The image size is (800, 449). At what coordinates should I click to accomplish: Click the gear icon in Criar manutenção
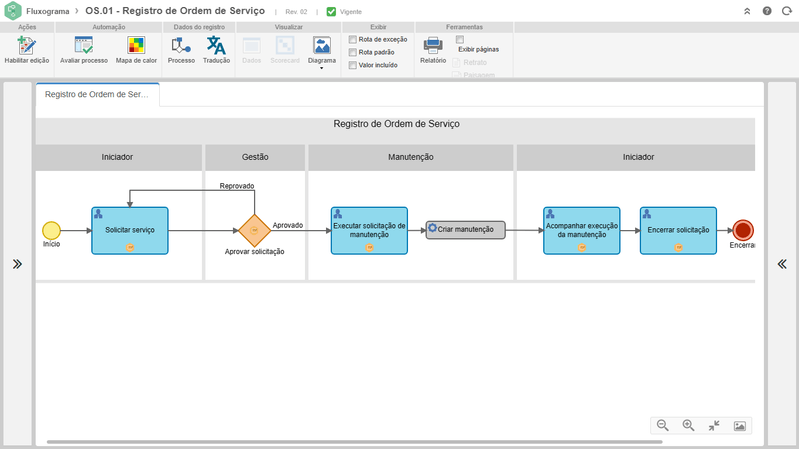click(x=433, y=228)
